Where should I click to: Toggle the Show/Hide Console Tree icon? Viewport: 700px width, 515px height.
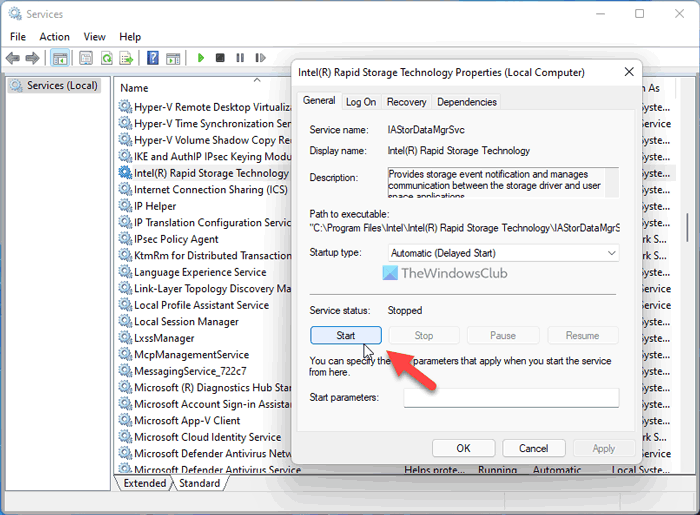[60, 58]
